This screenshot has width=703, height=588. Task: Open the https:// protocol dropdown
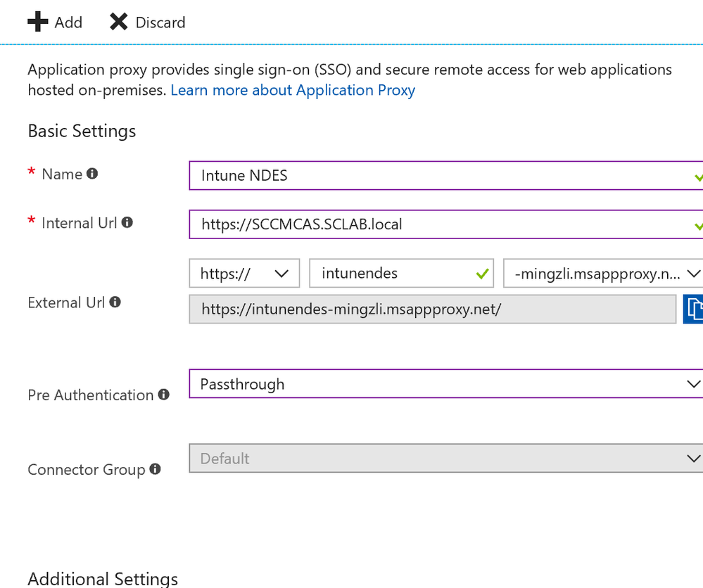point(244,274)
